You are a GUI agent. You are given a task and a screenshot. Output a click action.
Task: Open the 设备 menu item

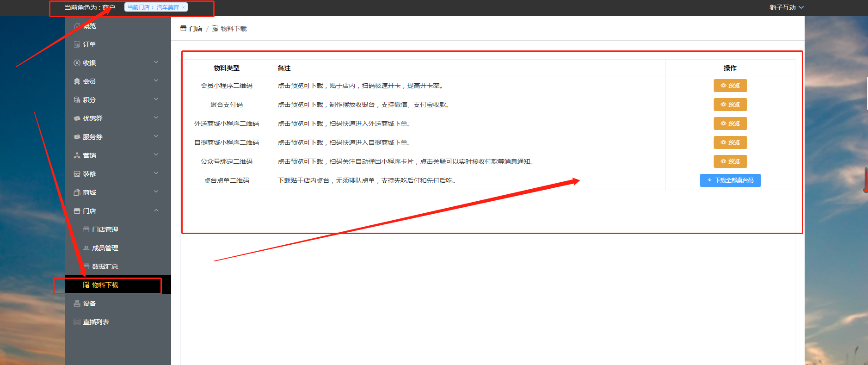coord(118,303)
